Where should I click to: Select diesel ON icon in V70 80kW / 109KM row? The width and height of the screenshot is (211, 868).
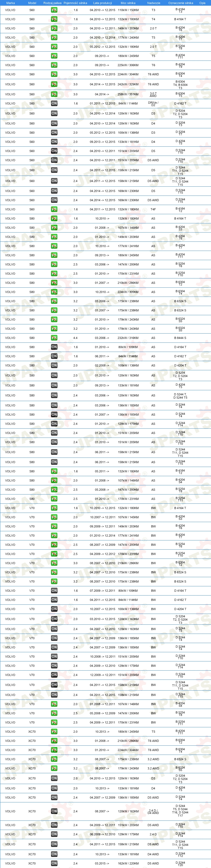click(x=54, y=590)
